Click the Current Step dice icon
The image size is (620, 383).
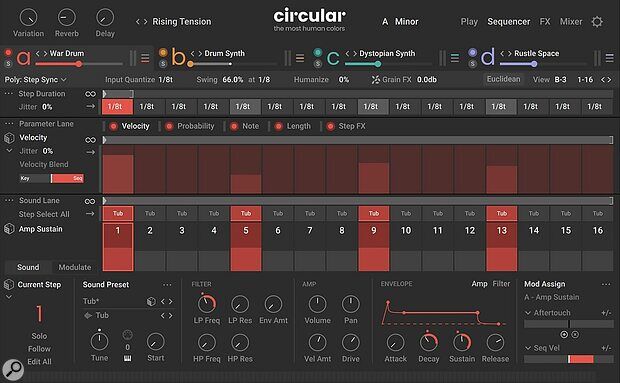(x=9, y=284)
